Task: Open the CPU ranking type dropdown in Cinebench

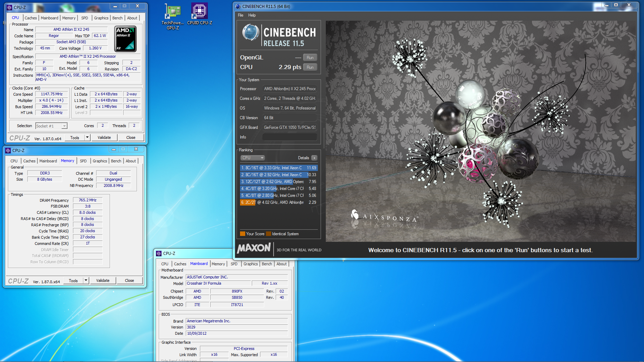Action: 252,158
